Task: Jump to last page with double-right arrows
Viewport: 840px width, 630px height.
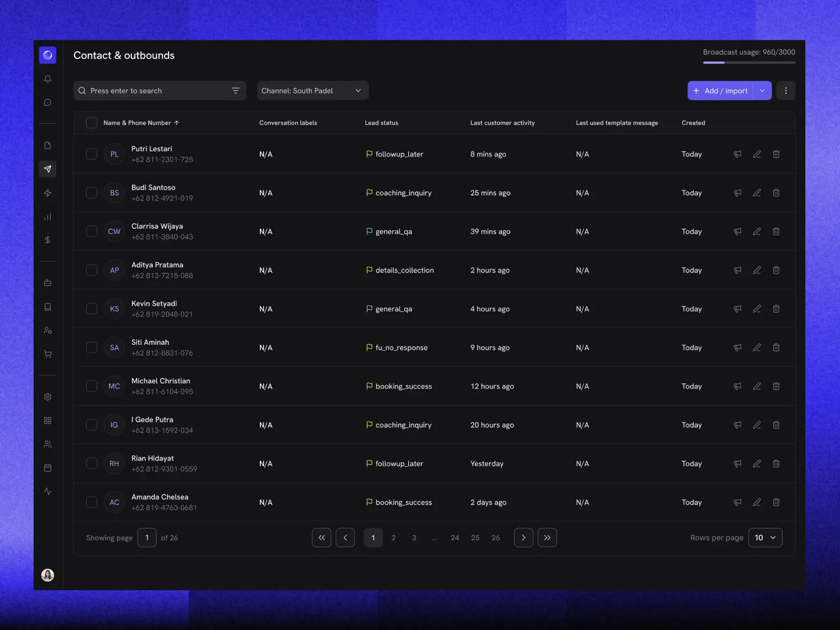Action: pyautogui.click(x=547, y=538)
